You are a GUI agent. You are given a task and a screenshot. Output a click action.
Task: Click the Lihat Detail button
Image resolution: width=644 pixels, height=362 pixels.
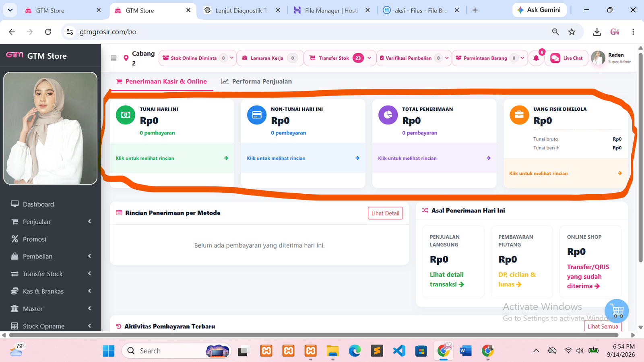(x=385, y=213)
